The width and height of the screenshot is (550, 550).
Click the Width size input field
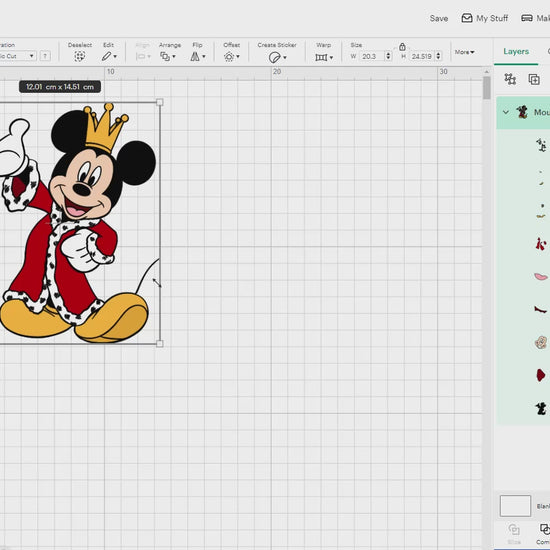point(372,56)
